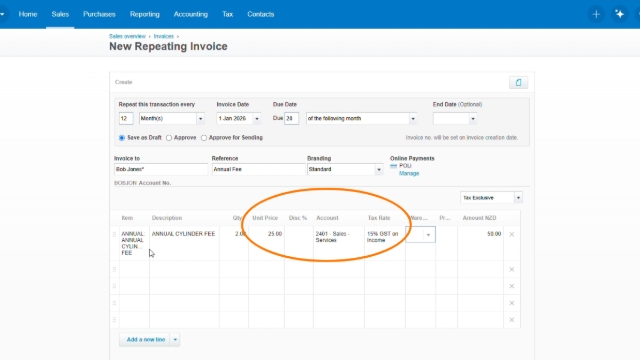640x360 pixels.
Task: Click the Manage online payments link
Action: coord(409,173)
